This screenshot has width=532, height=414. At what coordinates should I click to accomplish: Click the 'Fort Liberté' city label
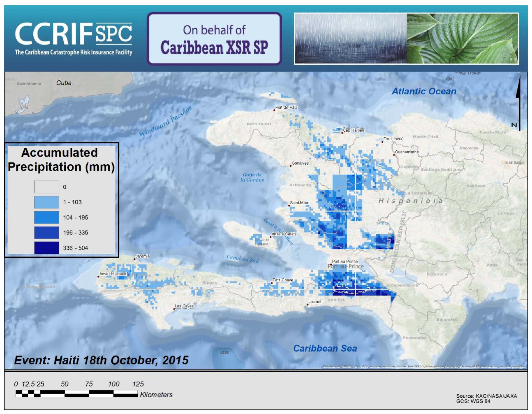(393, 139)
